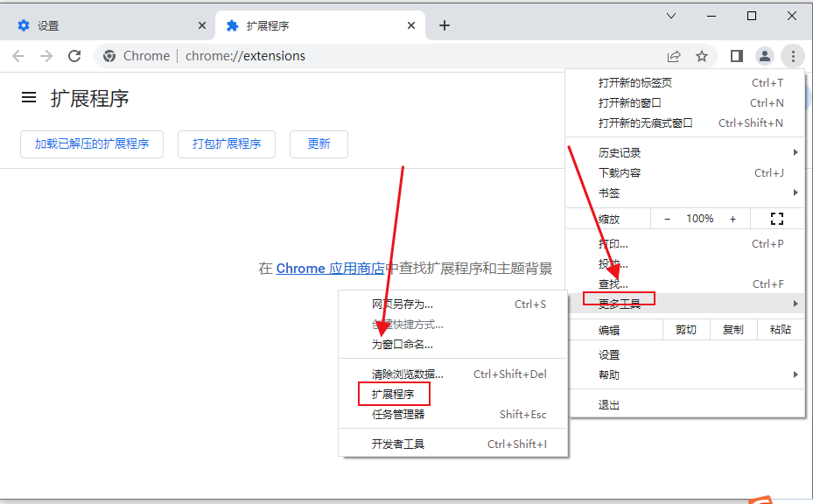The height and width of the screenshot is (504, 813).
Task: Bookmark this page with the star icon
Action: tap(702, 56)
